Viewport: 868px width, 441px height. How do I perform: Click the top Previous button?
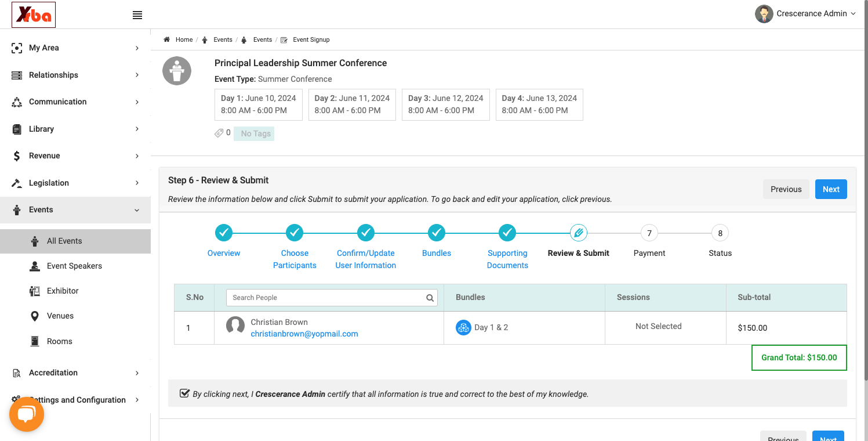click(x=786, y=189)
